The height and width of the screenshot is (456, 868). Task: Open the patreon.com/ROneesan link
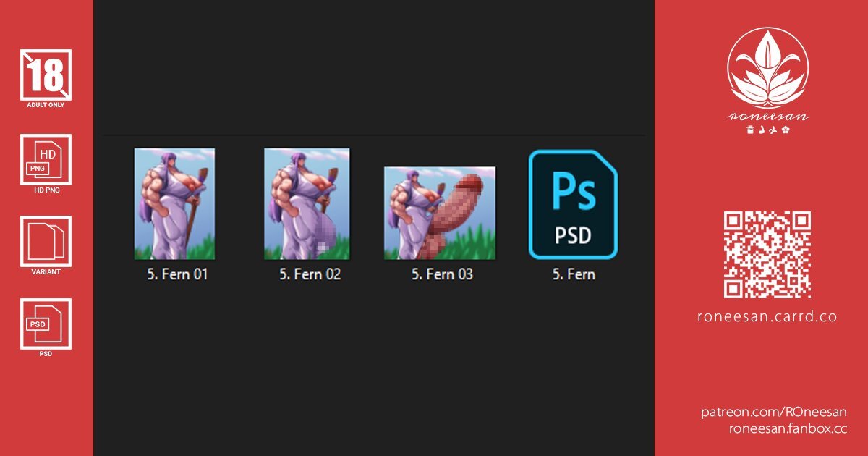pyautogui.click(x=774, y=412)
